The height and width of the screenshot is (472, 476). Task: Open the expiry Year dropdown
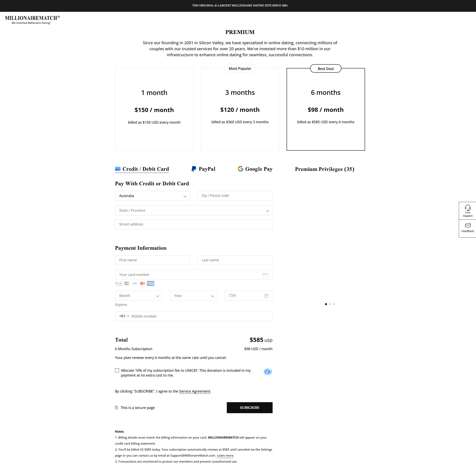coord(193,296)
